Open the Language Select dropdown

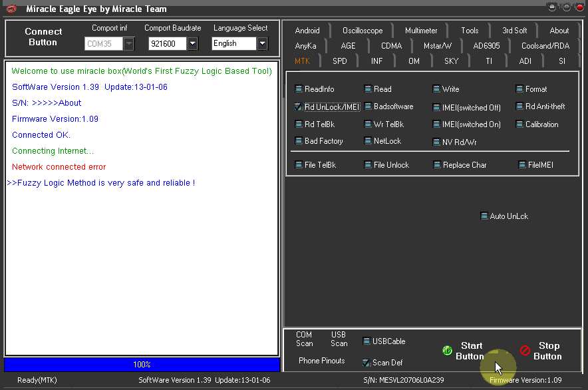coord(263,44)
